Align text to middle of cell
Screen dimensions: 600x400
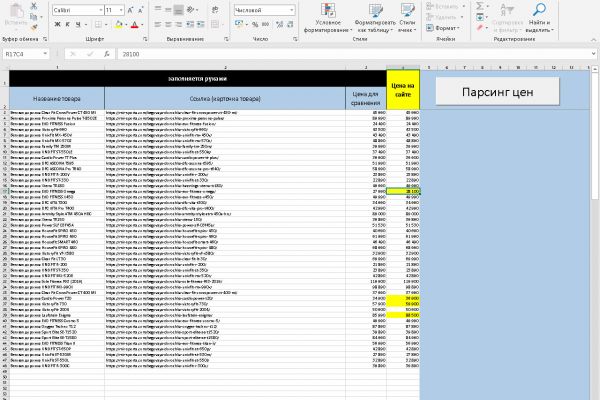click(x=168, y=10)
